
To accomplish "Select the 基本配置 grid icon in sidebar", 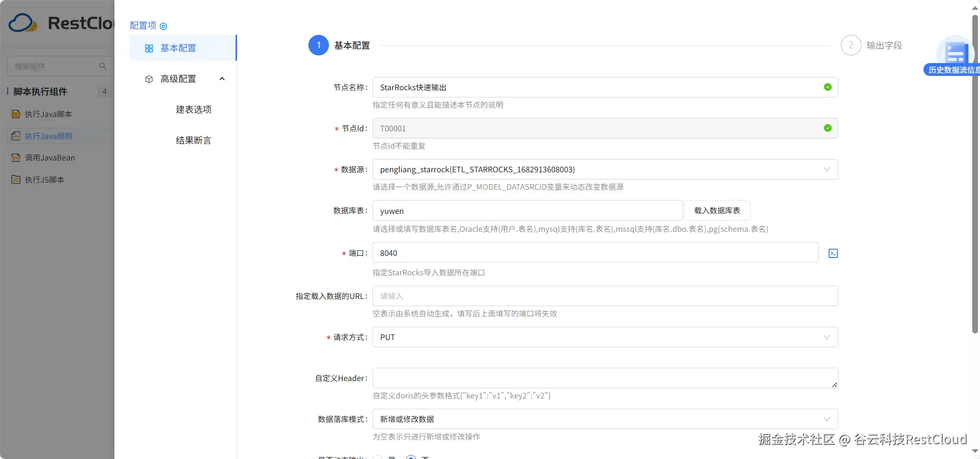I will pos(149,48).
